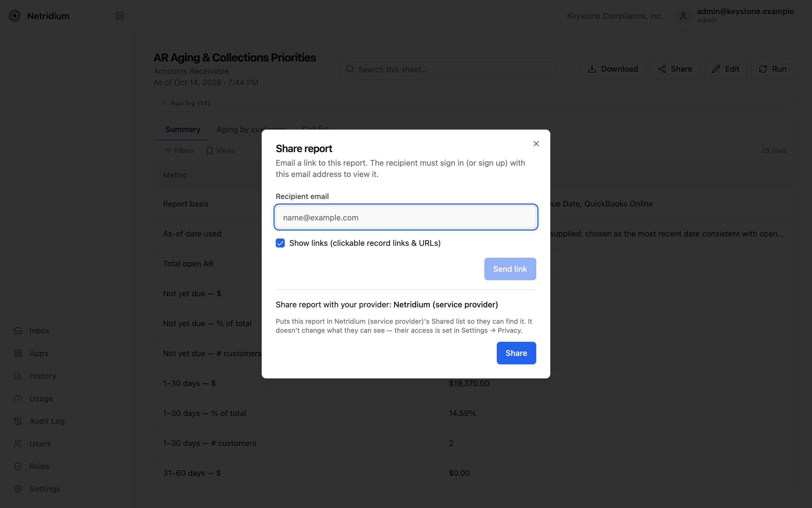
Task: Click the 14.59% value cell
Action: point(462,413)
